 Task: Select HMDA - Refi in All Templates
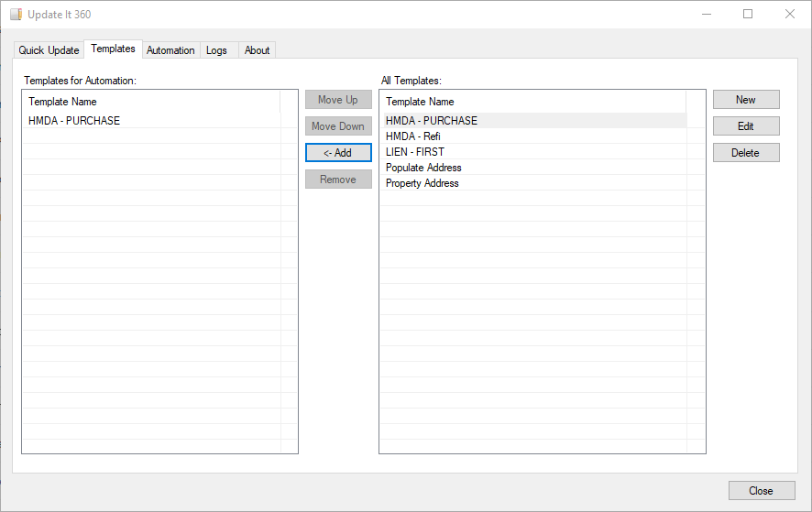[412, 136]
